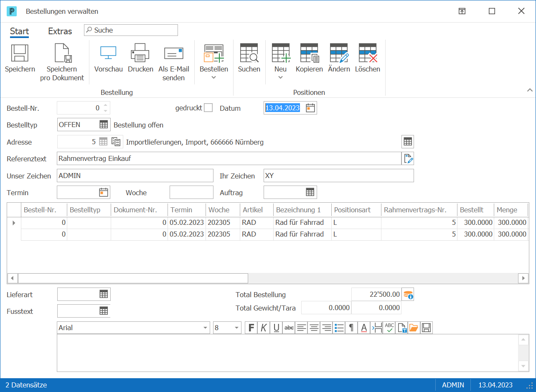This screenshot has height=392, width=536.
Task: Expand the Neu positions dropdown arrow
Action: 280,77
